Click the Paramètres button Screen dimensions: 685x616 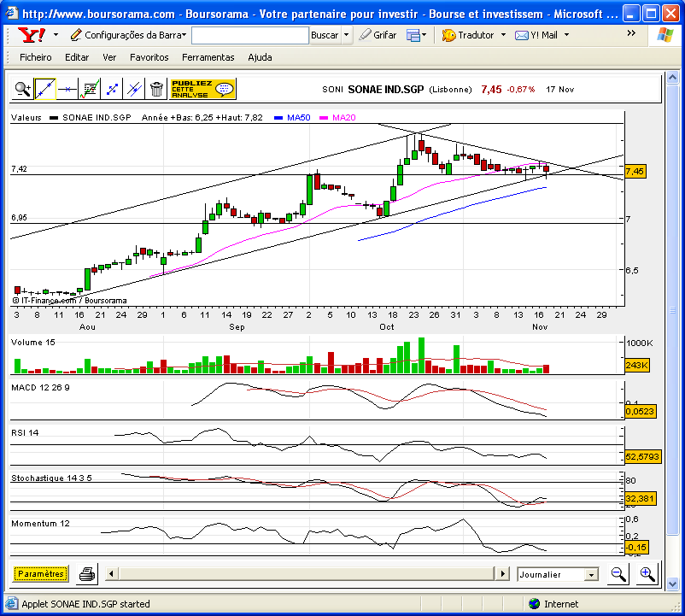41,573
